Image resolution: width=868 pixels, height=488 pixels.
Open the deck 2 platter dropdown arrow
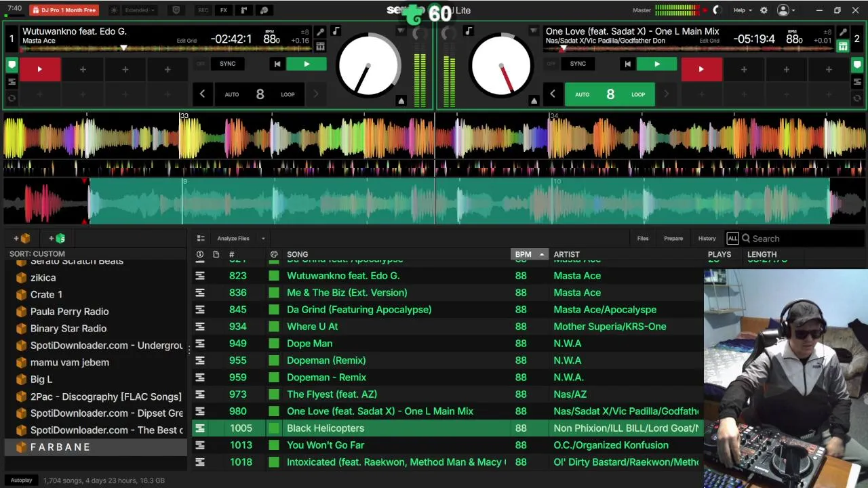(534, 31)
